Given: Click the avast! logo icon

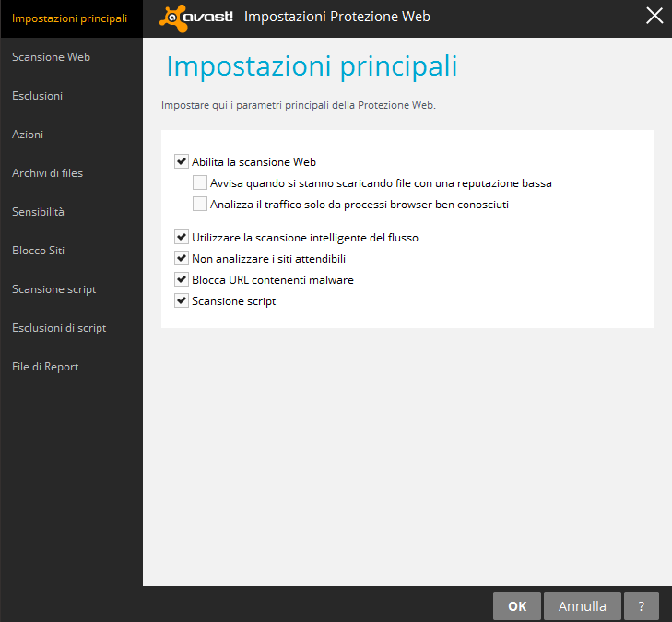Looking at the screenshot, I should 195,18.
